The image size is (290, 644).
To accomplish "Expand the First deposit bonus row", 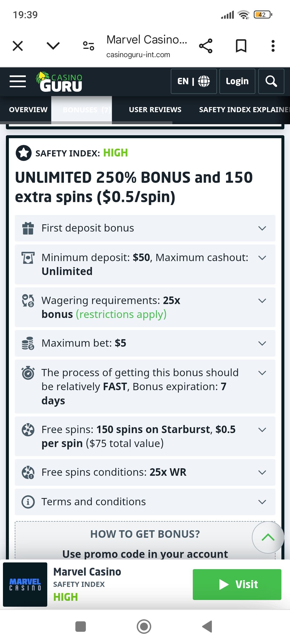I will [x=145, y=228].
